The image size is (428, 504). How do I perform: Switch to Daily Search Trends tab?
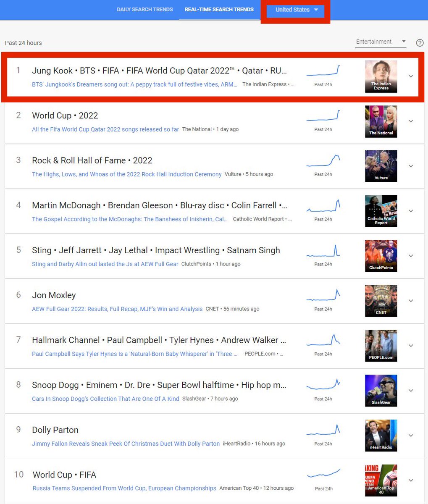point(145,9)
